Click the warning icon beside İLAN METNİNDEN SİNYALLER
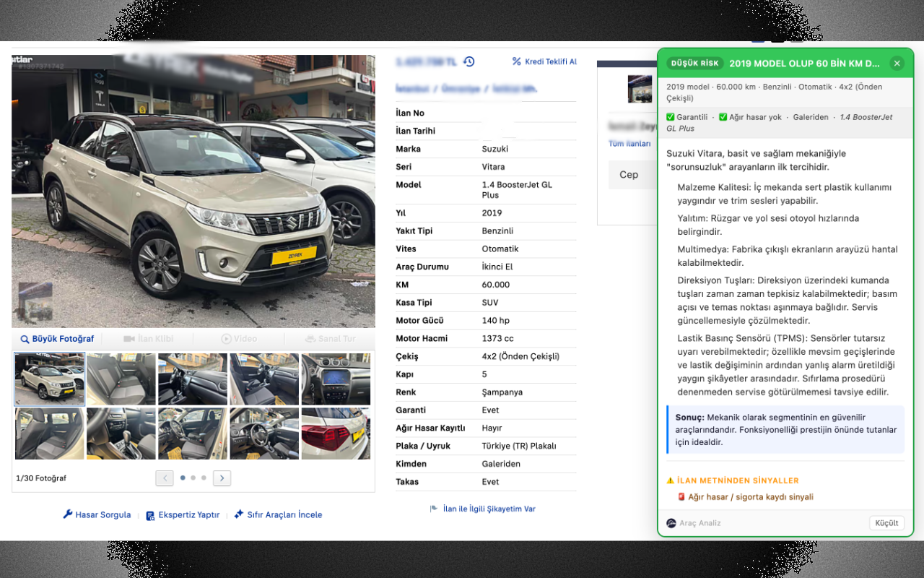The width and height of the screenshot is (924, 578). point(671,480)
